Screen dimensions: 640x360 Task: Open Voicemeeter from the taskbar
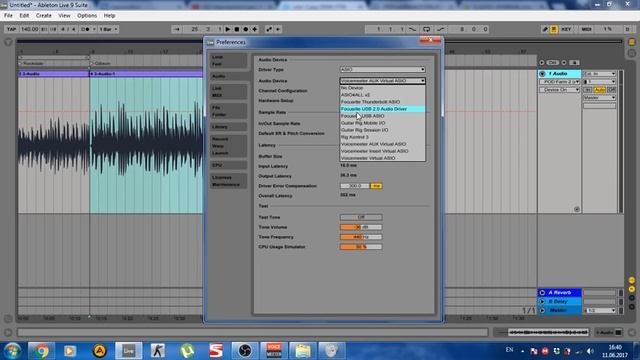[274, 351]
